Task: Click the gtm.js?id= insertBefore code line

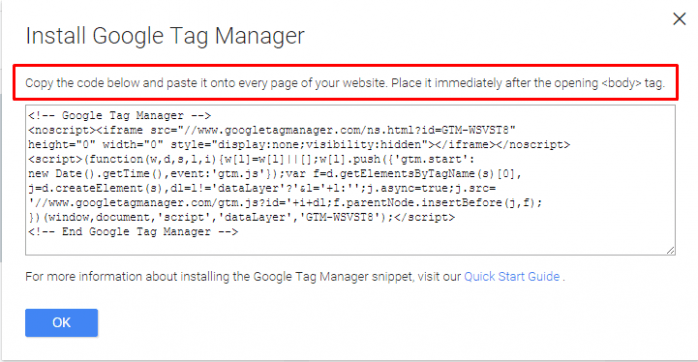Action: pyautogui.click(x=285, y=203)
